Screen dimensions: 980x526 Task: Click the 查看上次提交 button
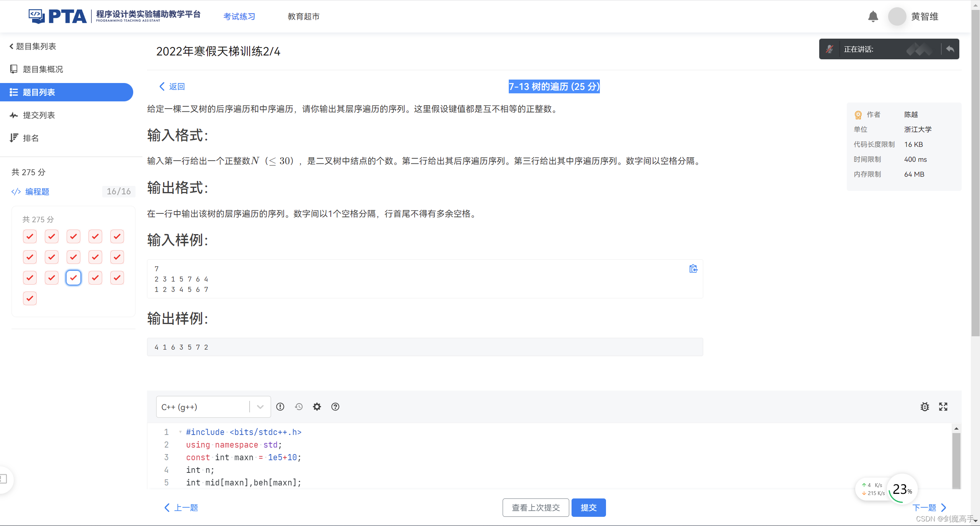click(536, 508)
